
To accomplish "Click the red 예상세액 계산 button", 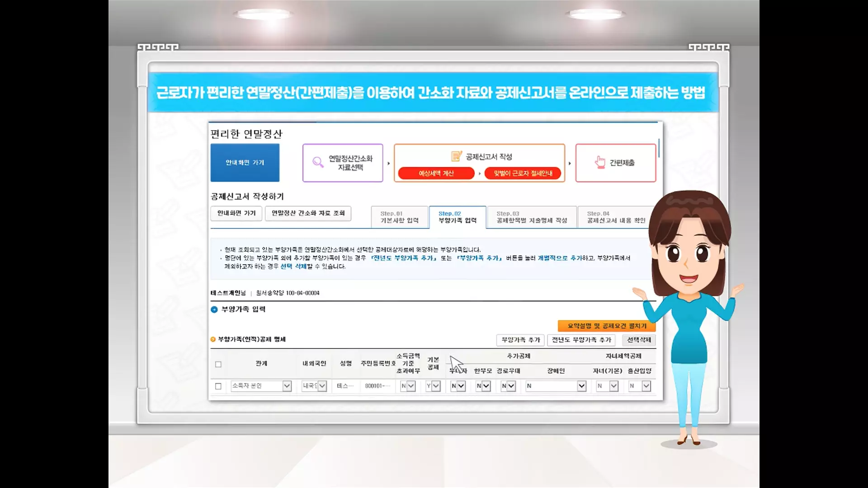I will (436, 173).
